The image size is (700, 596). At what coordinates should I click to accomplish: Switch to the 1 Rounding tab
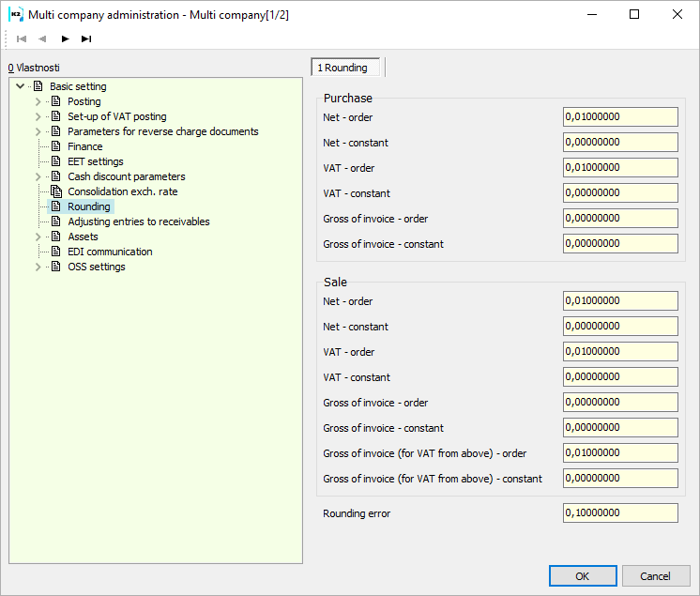click(x=345, y=68)
